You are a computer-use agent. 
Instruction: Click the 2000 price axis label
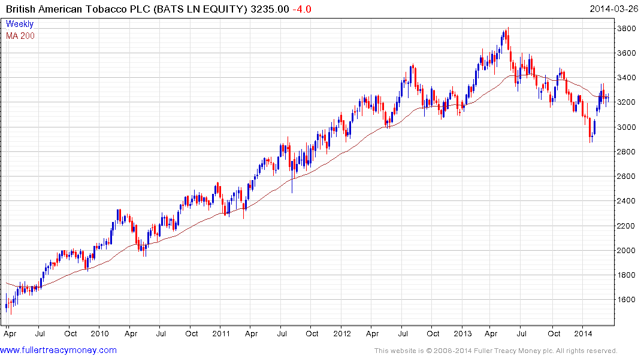point(627,251)
